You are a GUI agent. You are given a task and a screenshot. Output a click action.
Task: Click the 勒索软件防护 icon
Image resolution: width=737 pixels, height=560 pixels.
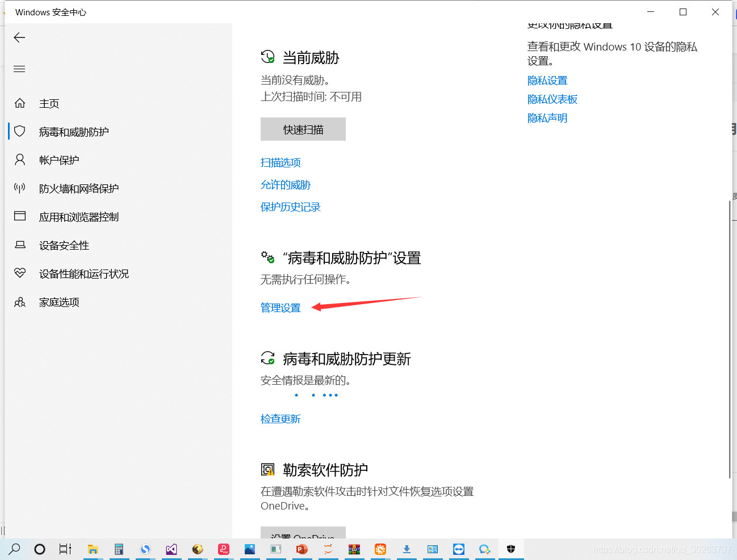(x=267, y=469)
